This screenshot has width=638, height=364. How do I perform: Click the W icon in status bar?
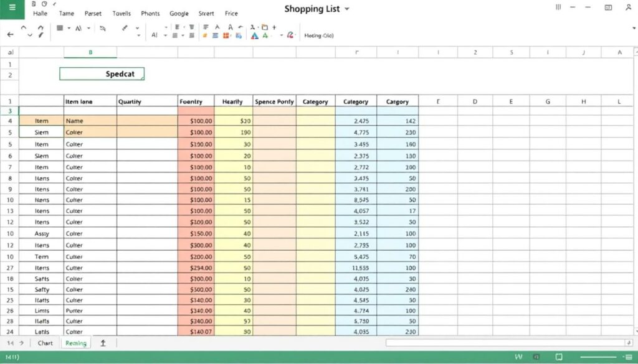pos(518,357)
